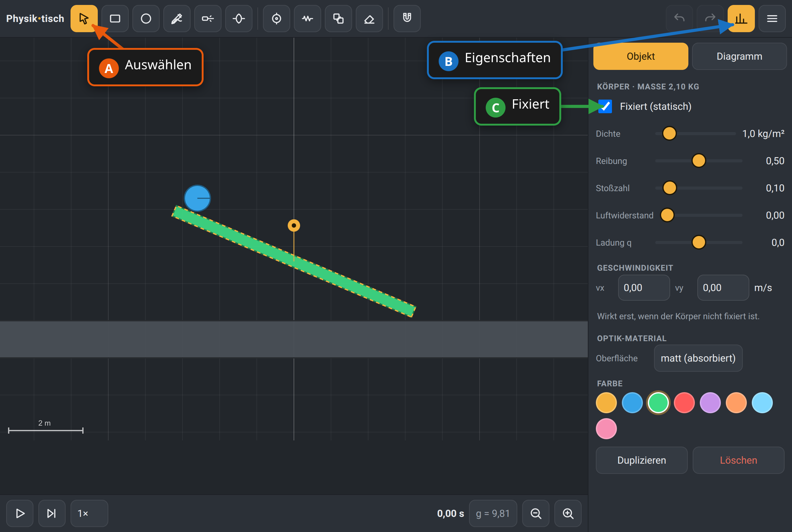Screen dimensions: 792x532
Task: Pick the pink color swatch
Action: tap(606, 429)
